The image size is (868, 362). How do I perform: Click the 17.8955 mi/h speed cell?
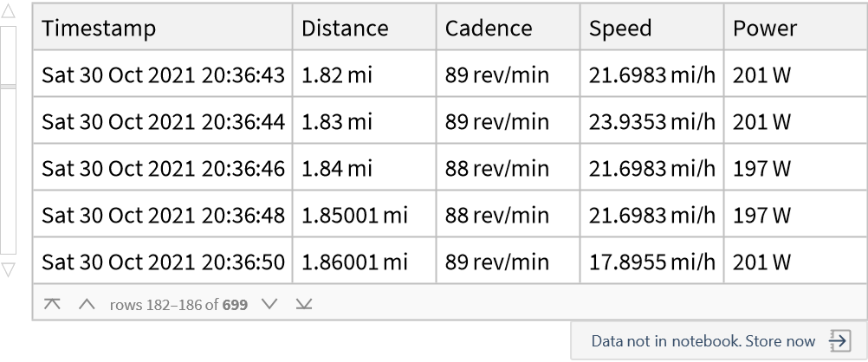click(x=652, y=262)
